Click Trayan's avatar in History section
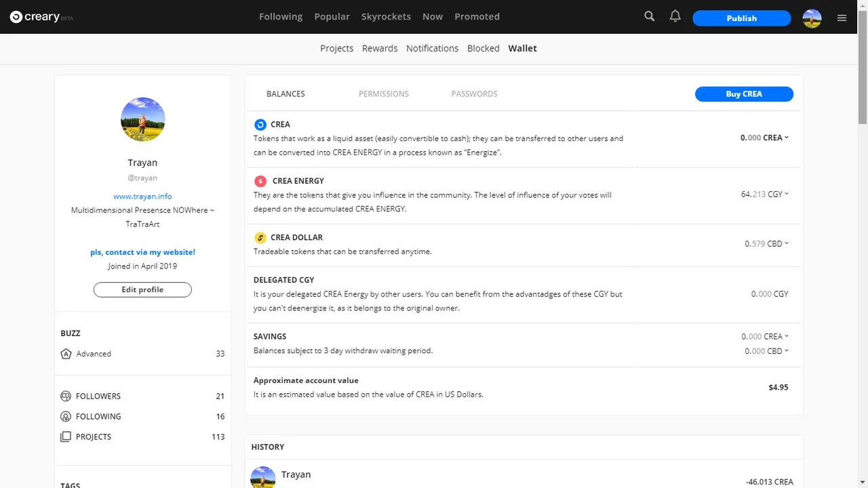 [263, 477]
